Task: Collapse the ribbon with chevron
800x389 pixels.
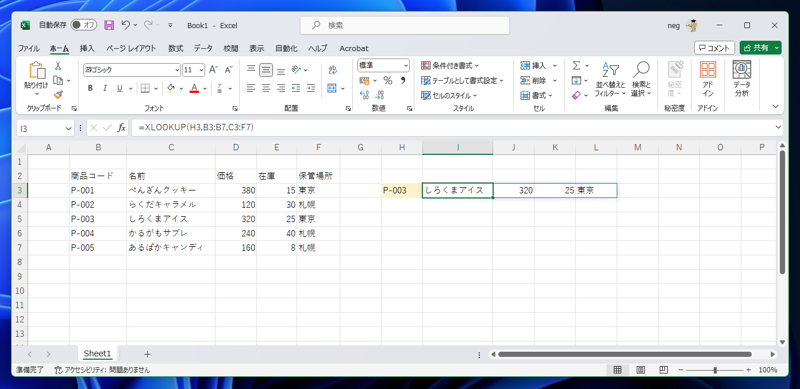Action: point(776,106)
